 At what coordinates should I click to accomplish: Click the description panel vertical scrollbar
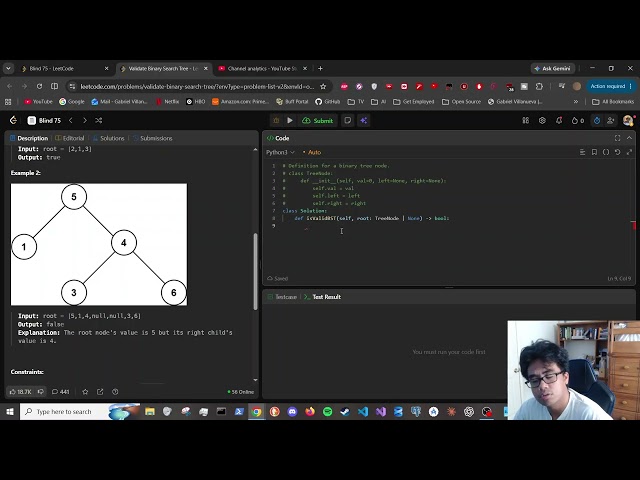(x=256, y=272)
